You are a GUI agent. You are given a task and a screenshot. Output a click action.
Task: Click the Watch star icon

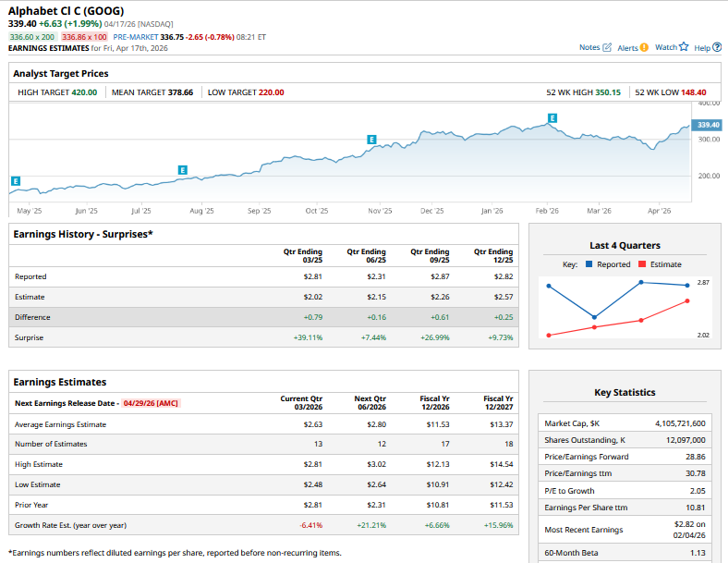(684, 47)
